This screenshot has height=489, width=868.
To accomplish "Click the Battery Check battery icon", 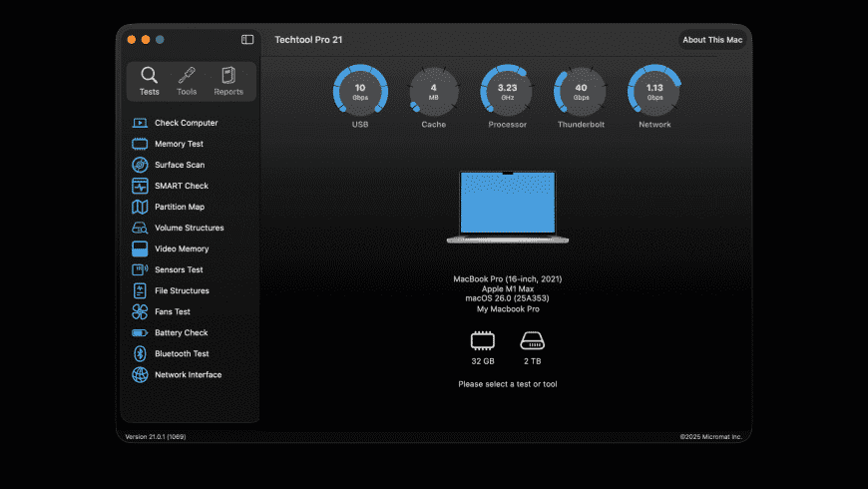I will pyautogui.click(x=140, y=333).
